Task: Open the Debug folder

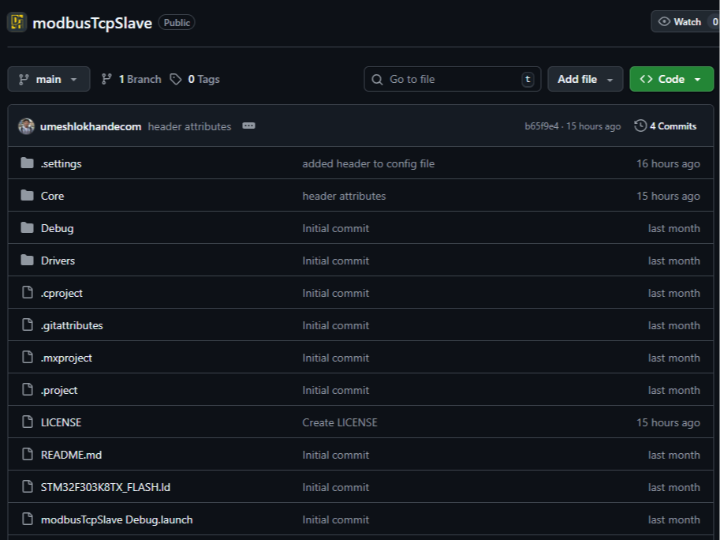Action: point(57,228)
